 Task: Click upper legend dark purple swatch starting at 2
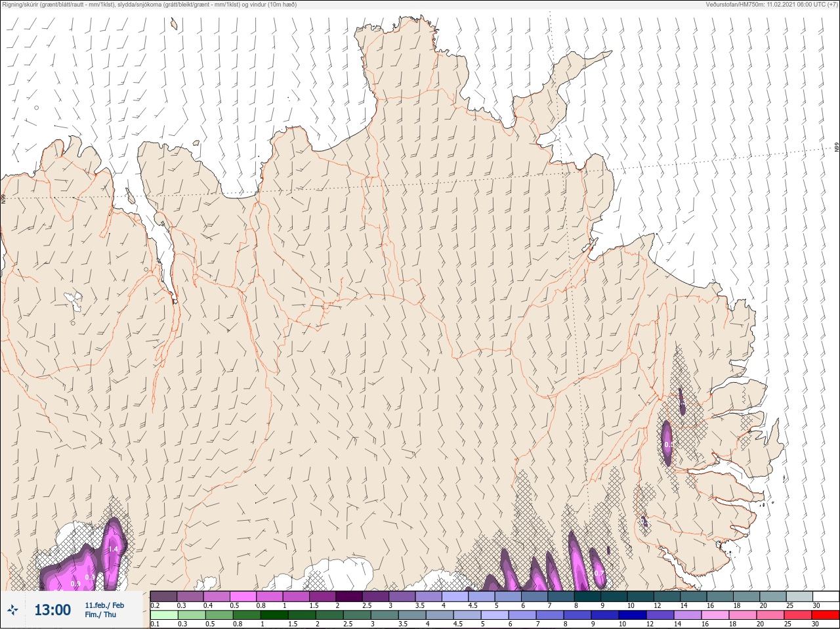pos(349,596)
